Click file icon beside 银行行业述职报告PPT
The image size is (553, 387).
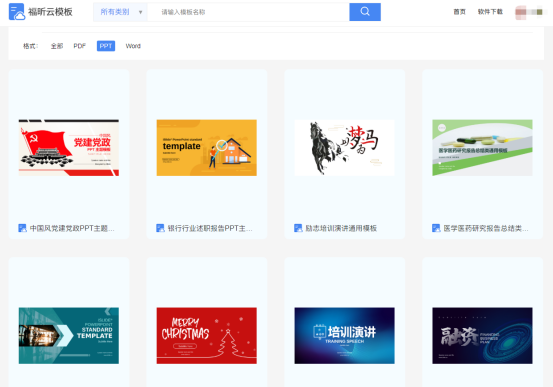point(160,228)
